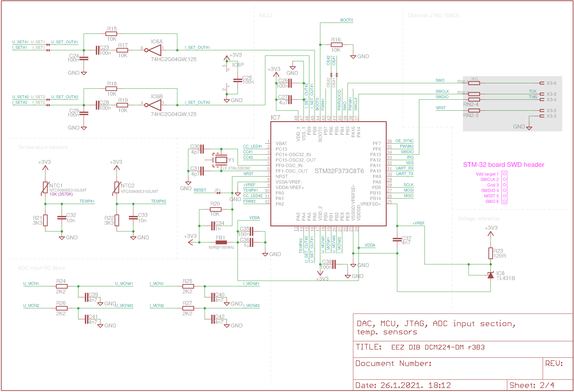Select the SWDIO 4 header pin
The width and height of the screenshot is (574, 392).
click(x=504, y=191)
